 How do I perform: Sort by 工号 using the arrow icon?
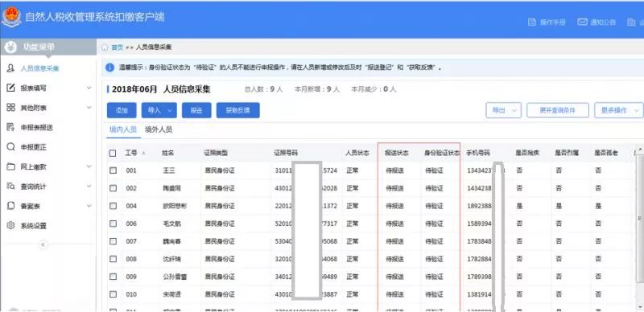click(x=144, y=153)
